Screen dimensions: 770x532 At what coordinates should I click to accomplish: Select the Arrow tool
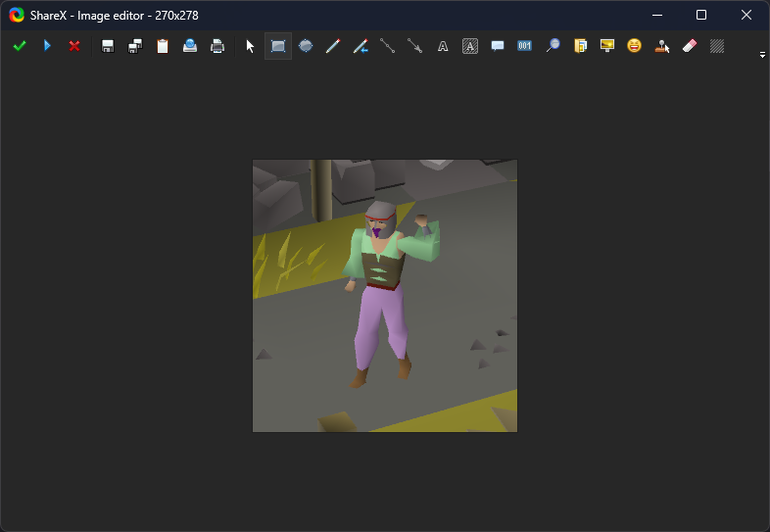click(x=415, y=46)
